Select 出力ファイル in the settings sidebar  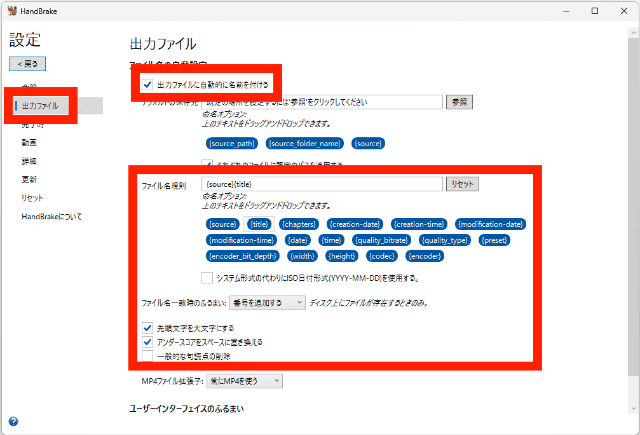[41, 106]
